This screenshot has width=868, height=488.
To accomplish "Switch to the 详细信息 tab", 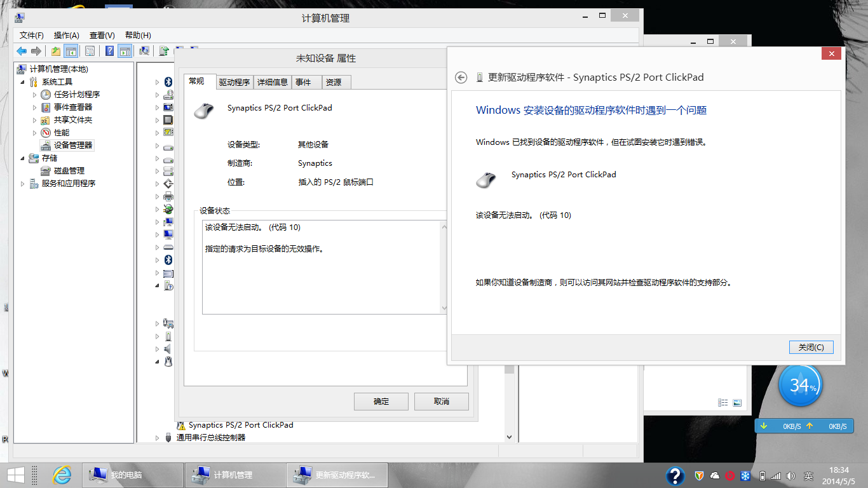I will click(273, 82).
